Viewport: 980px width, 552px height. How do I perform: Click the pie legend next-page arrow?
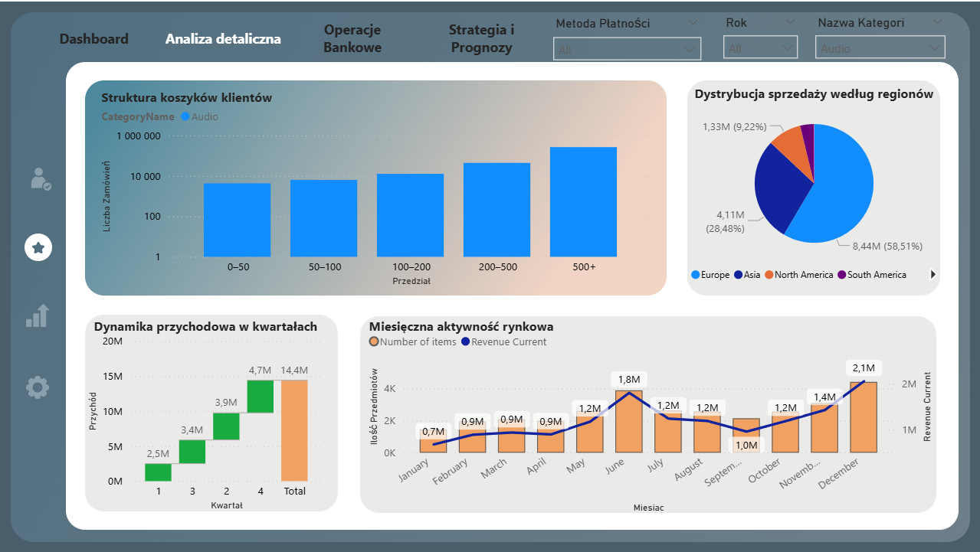coord(932,274)
